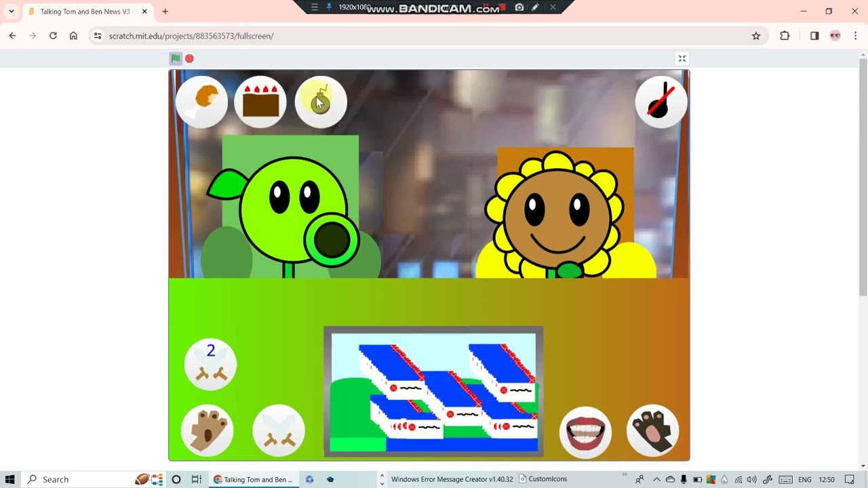Click the chicken drumstick food icon
Image resolution: width=868 pixels, height=488 pixels.
[202, 102]
